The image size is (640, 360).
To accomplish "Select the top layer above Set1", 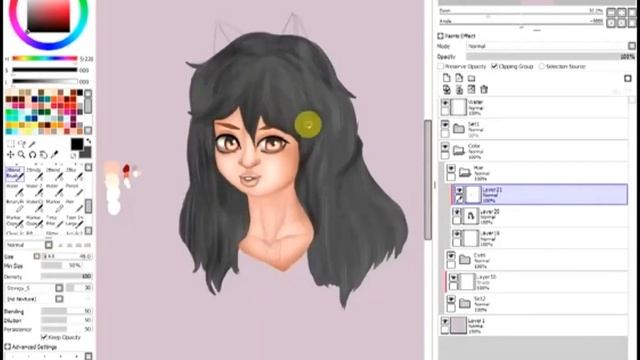I will [x=533, y=107].
